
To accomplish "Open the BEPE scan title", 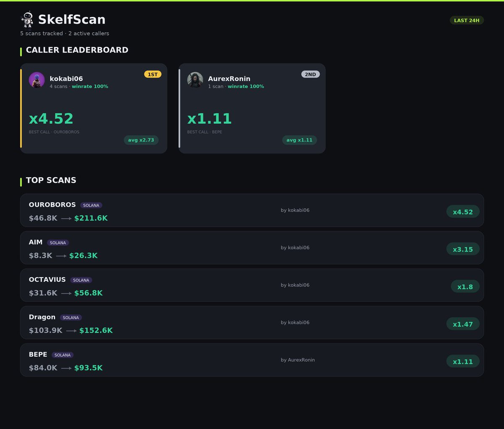I will (x=38, y=354).
